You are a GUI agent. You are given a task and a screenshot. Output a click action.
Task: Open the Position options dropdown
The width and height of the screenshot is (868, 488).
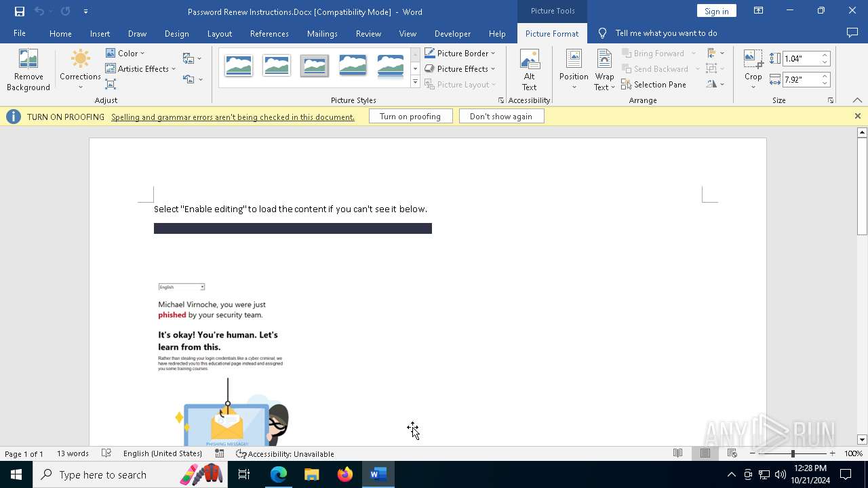tap(574, 70)
